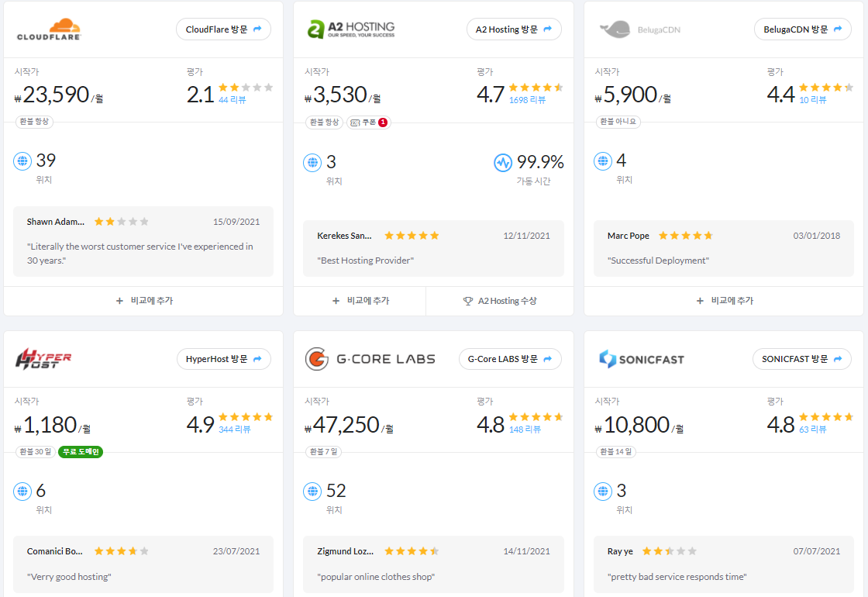868x597 pixels.
Task: Click the SONICFAST rating stars next to 4.8
Action: pos(826,417)
